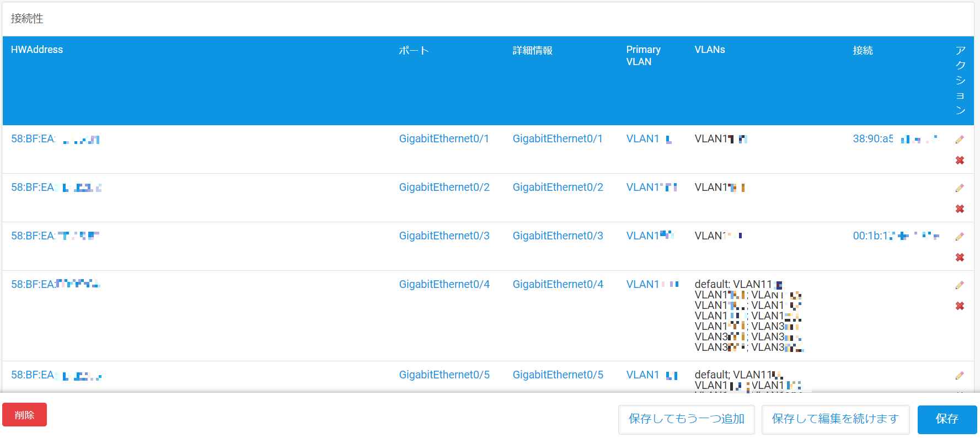
Task: Open Primary VLAN link for GigabitEthernet0/4
Action: (652, 285)
